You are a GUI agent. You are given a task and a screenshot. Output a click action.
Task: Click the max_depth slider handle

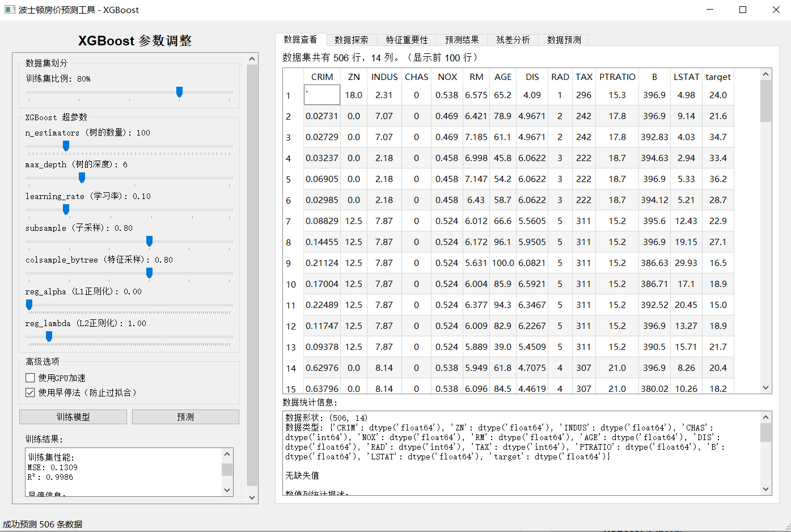coord(82,178)
